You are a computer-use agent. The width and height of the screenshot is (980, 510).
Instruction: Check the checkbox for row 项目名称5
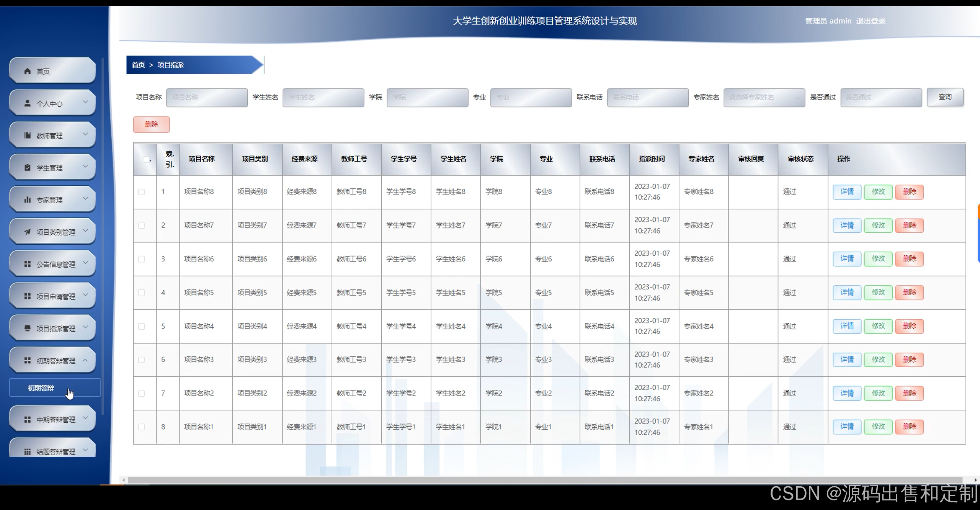click(142, 293)
